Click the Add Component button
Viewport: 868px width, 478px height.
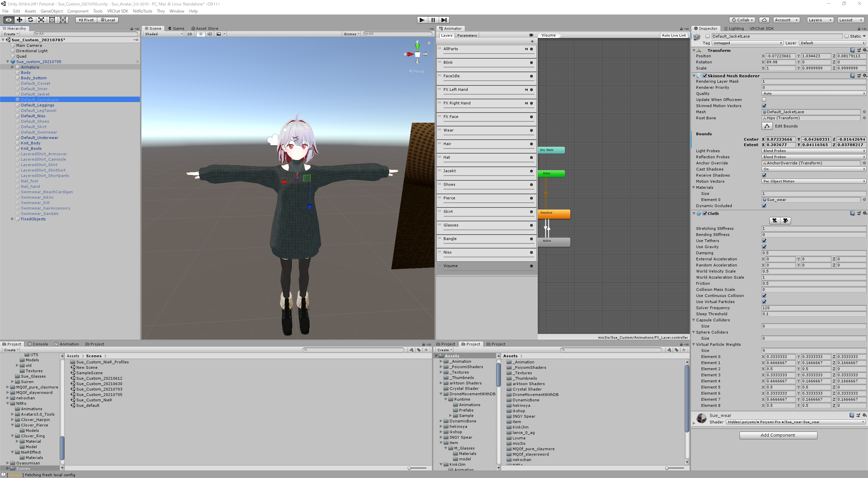[x=778, y=435]
